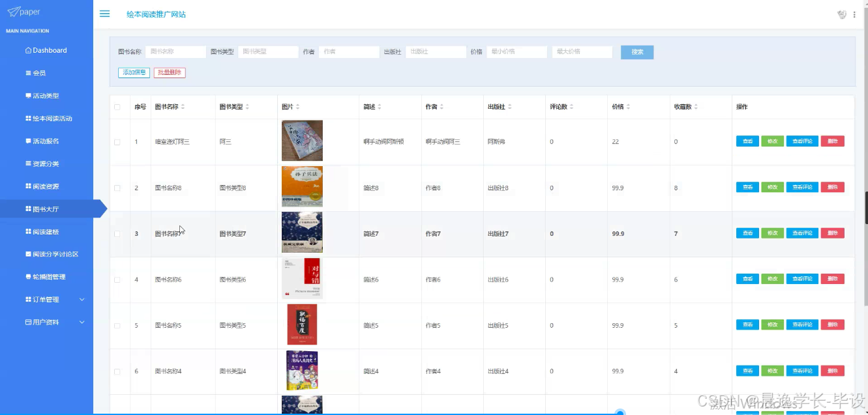Click the paper plane logo
Image resolution: width=868 pixels, height=415 pixels.
pos(13,12)
